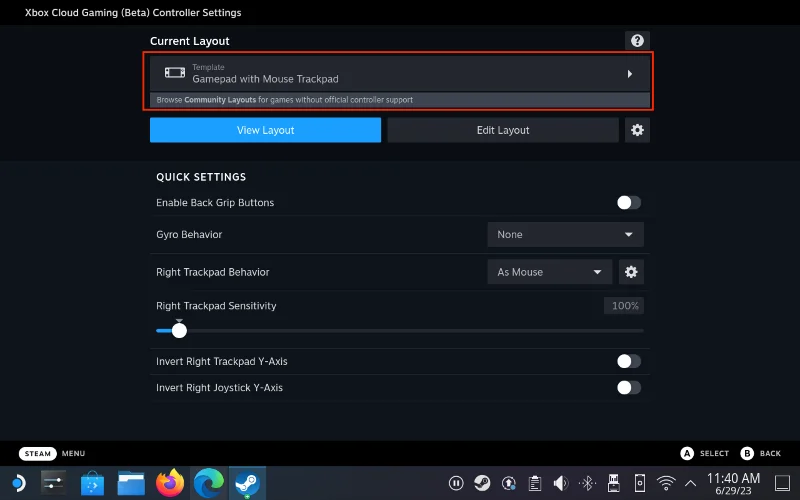Open the Discover store taskbar icon
This screenshot has height=500, width=800.
coord(93,483)
